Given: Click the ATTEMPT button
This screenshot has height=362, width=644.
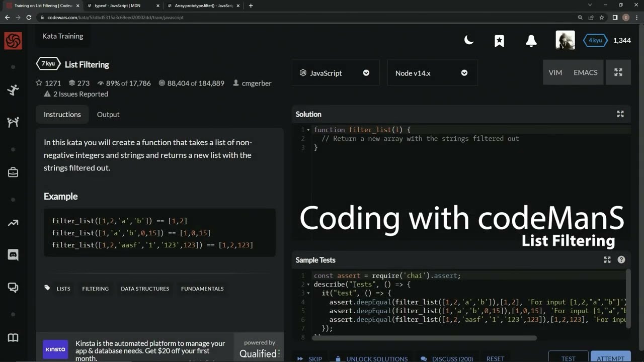Looking at the screenshot, I should (x=610, y=357).
